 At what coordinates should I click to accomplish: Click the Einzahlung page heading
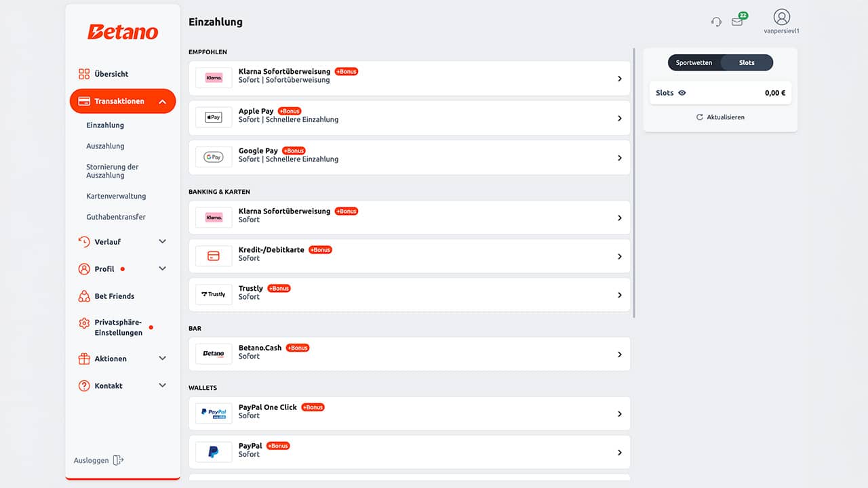pyautogui.click(x=216, y=22)
